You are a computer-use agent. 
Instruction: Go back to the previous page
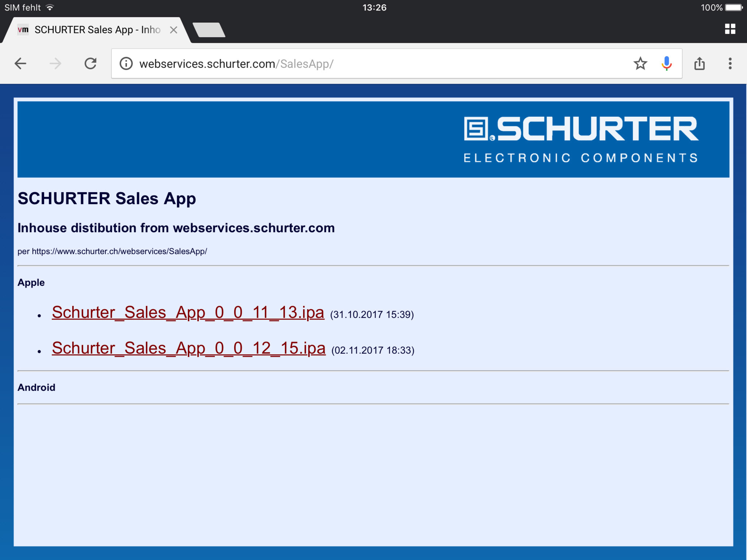click(20, 63)
